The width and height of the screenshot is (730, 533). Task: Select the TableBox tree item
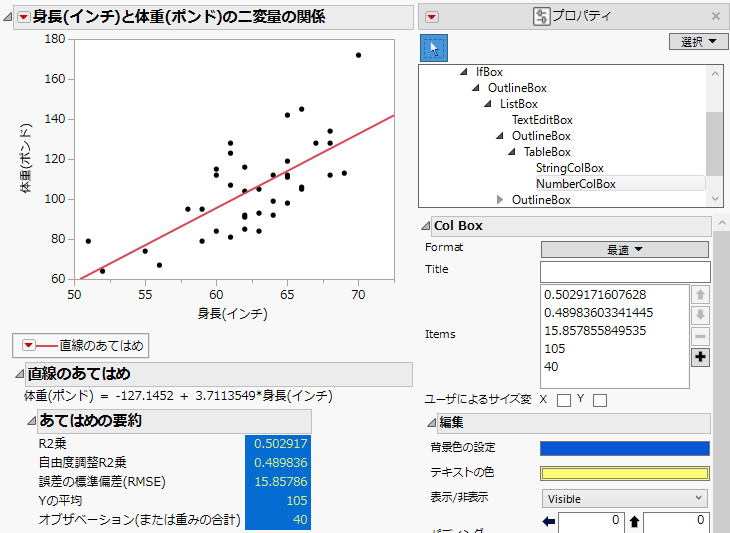[547, 151]
